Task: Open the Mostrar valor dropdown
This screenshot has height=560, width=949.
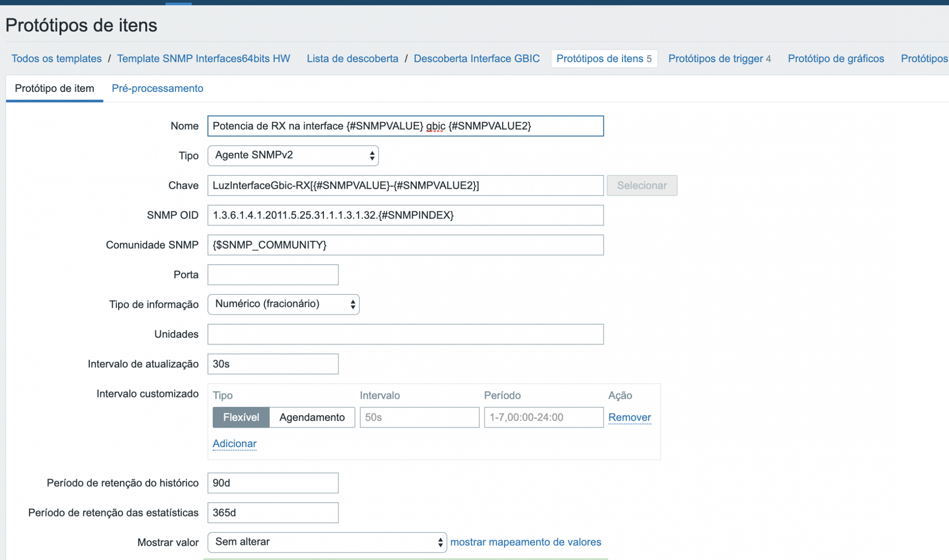Action: (327, 542)
